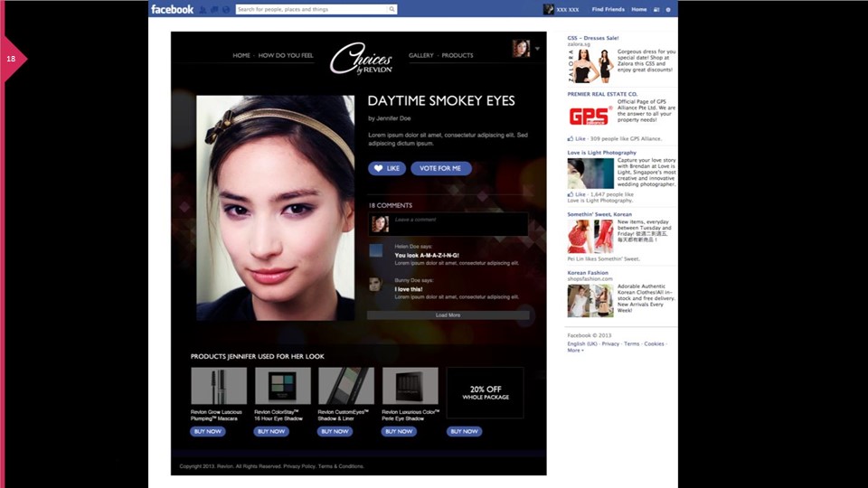Screen dimensions: 868x488
Task: Click the Choices by Revlon logo
Action: [x=362, y=59]
